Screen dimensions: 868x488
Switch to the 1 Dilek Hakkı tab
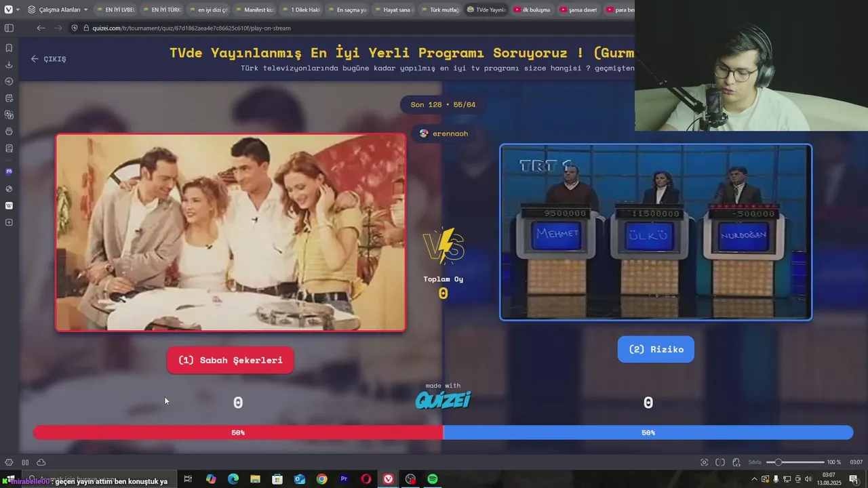point(300,10)
